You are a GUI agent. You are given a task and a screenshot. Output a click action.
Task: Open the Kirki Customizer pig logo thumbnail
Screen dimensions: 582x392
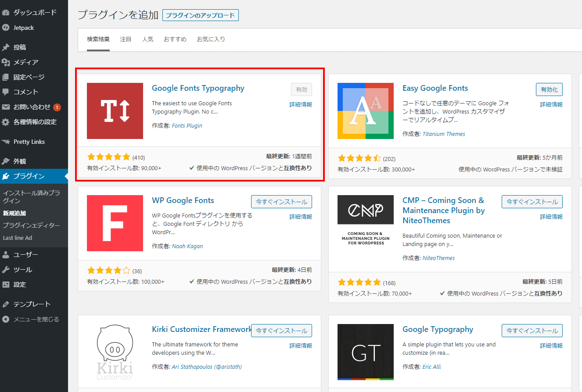tap(115, 352)
